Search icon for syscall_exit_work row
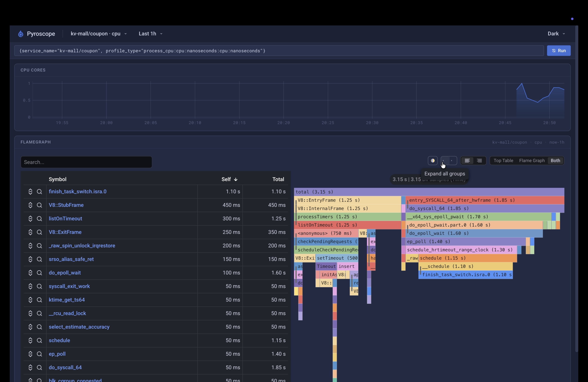Viewport: 588px width, 382px height. [x=39, y=286]
